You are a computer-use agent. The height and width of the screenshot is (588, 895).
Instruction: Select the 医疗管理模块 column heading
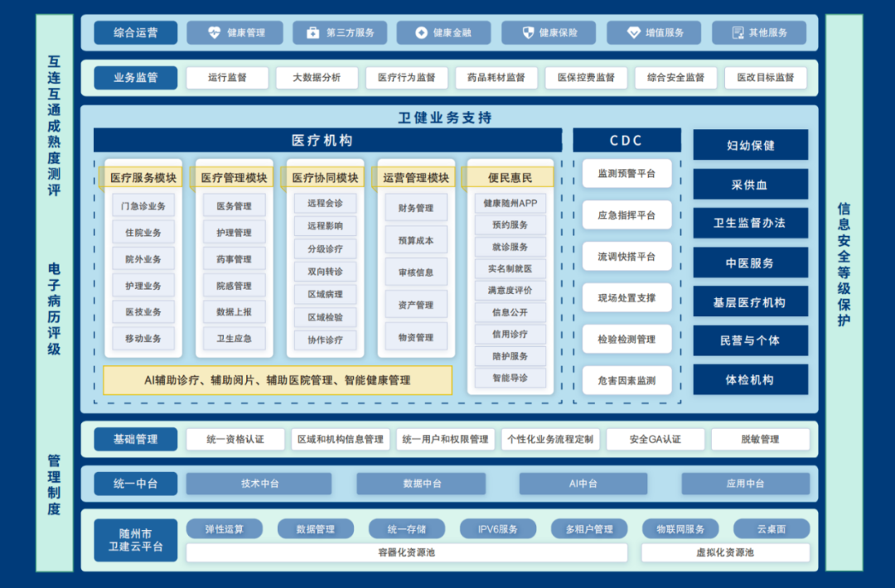point(234,177)
